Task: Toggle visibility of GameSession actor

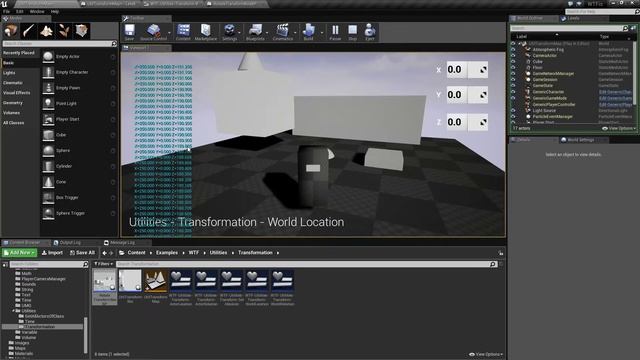Action: [x=513, y=80]
